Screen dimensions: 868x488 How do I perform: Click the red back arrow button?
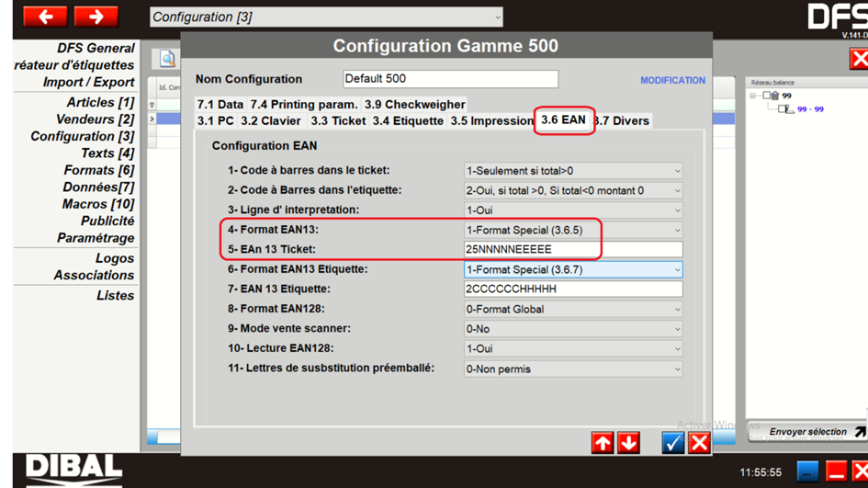click(x=45, y=16)
